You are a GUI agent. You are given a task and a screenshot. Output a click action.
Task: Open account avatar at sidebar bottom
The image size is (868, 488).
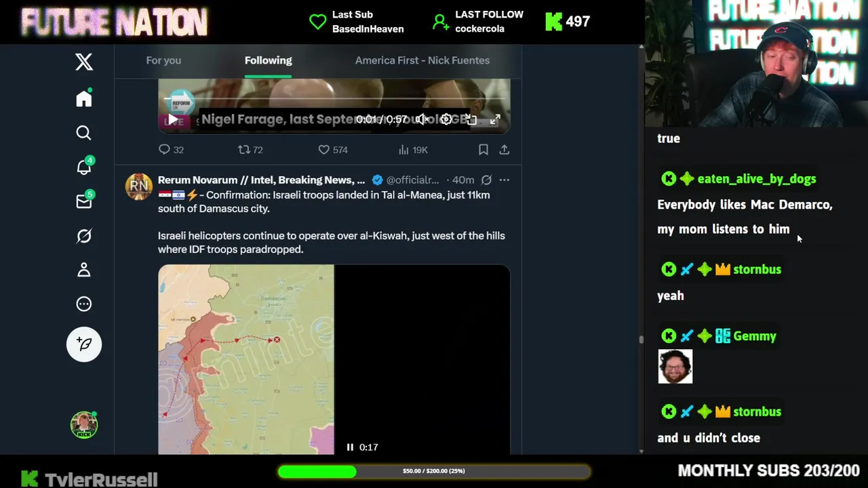(x=84, y=424)
